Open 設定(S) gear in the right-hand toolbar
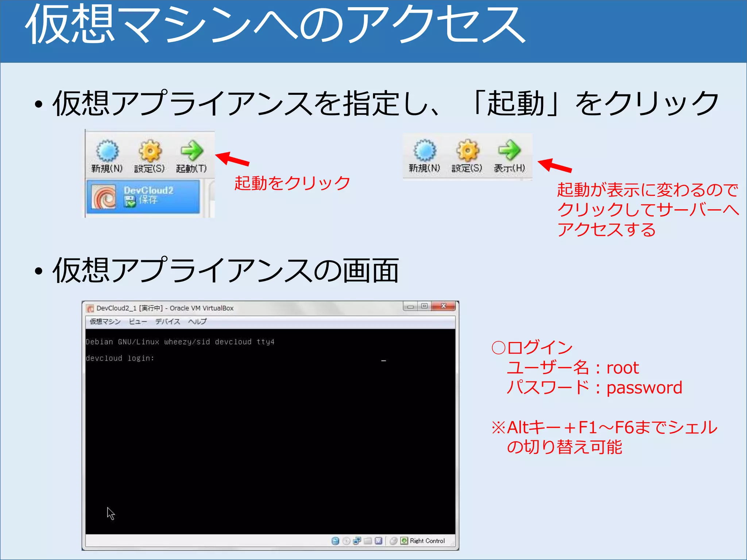The width and height of the screenshot is (747, 560). [467, 156]
